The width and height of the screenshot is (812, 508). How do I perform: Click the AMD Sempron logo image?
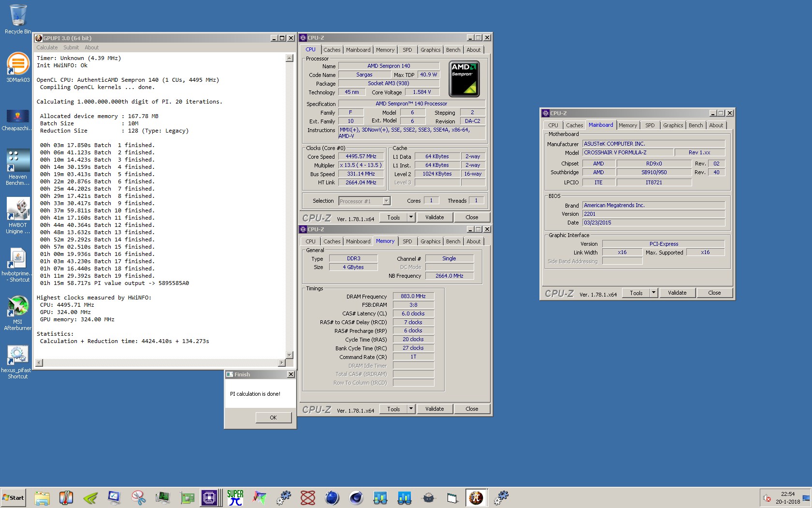[x=464, y=79]
